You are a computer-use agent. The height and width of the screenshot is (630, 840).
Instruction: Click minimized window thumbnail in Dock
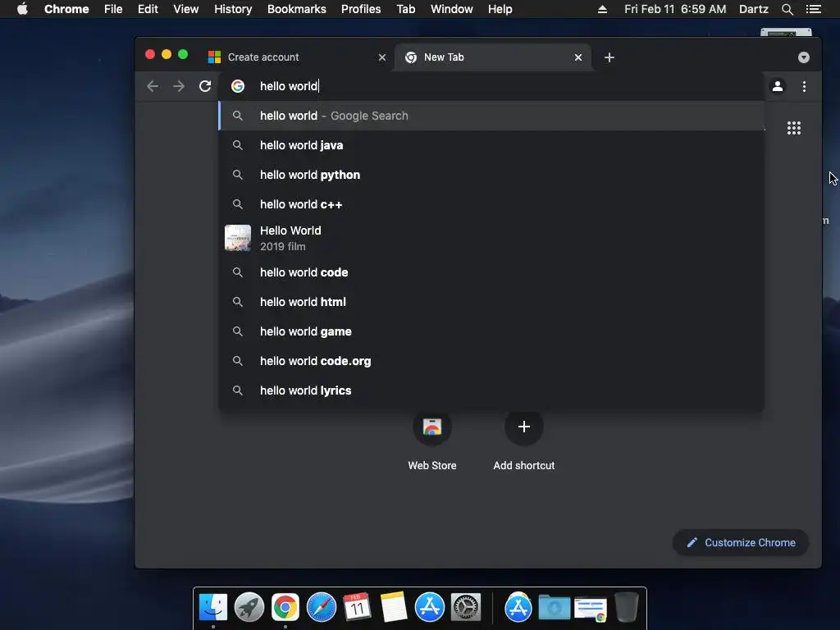click(590, 609)
